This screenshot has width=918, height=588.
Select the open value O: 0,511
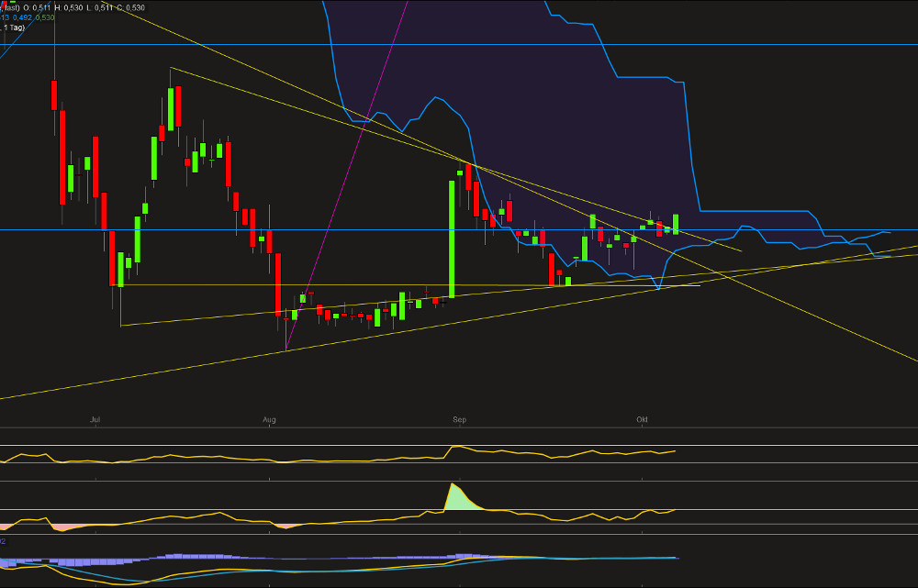(37, 7)
